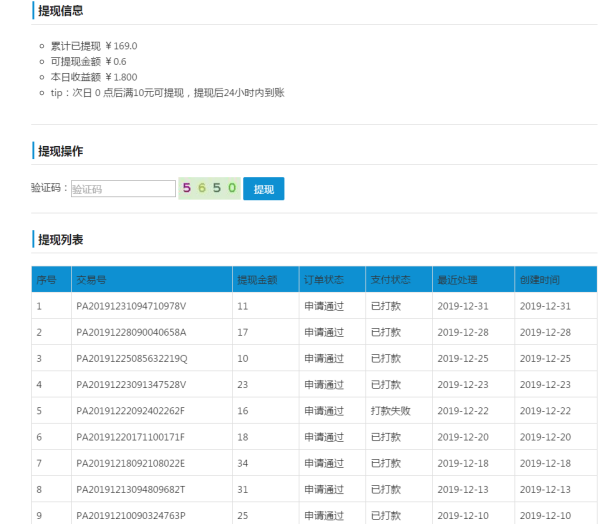600x524 pixels.
Task: Click the 提现金额 column header
Action: (x=257, y=280)
